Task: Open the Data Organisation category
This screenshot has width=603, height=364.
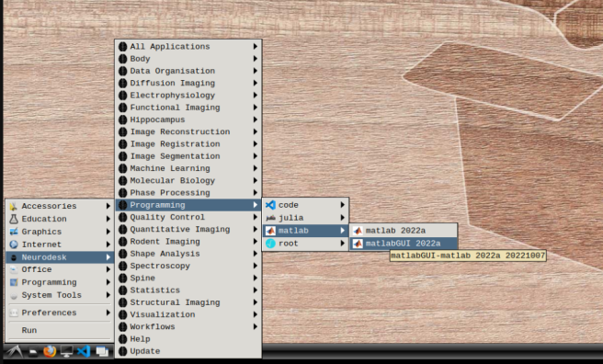Action: 188,71
